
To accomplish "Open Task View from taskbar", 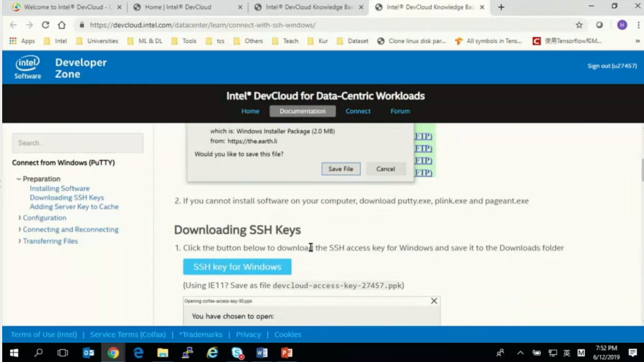I will 63,353.
